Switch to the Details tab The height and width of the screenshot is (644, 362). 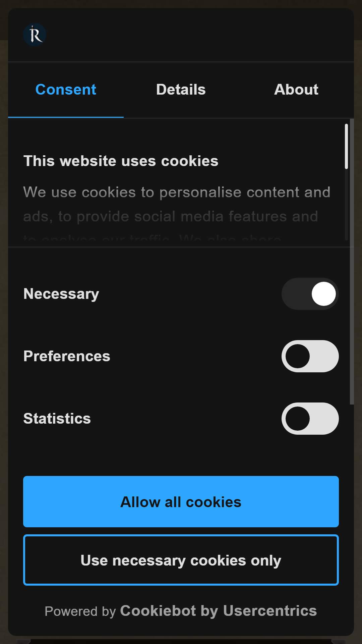tap(181, 90)
